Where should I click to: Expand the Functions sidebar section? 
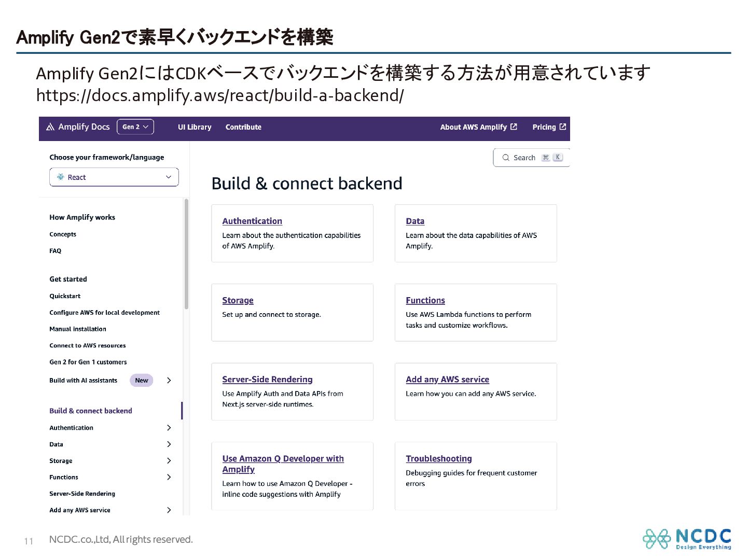(x=169, y=477)
